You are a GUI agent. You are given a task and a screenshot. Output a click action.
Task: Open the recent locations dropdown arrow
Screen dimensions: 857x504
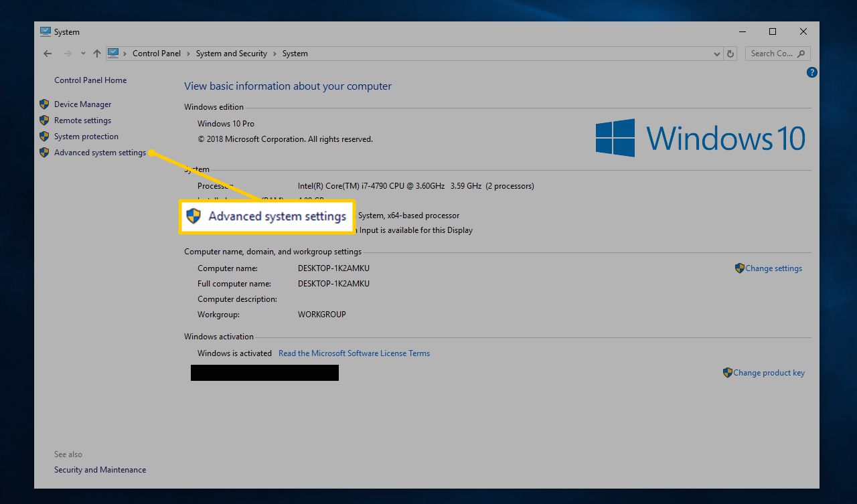[x=83, y=54]
